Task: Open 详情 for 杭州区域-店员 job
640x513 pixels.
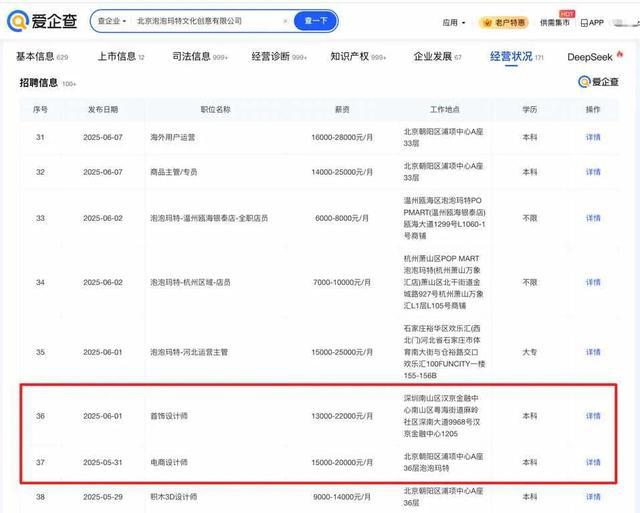Action: 593,282
